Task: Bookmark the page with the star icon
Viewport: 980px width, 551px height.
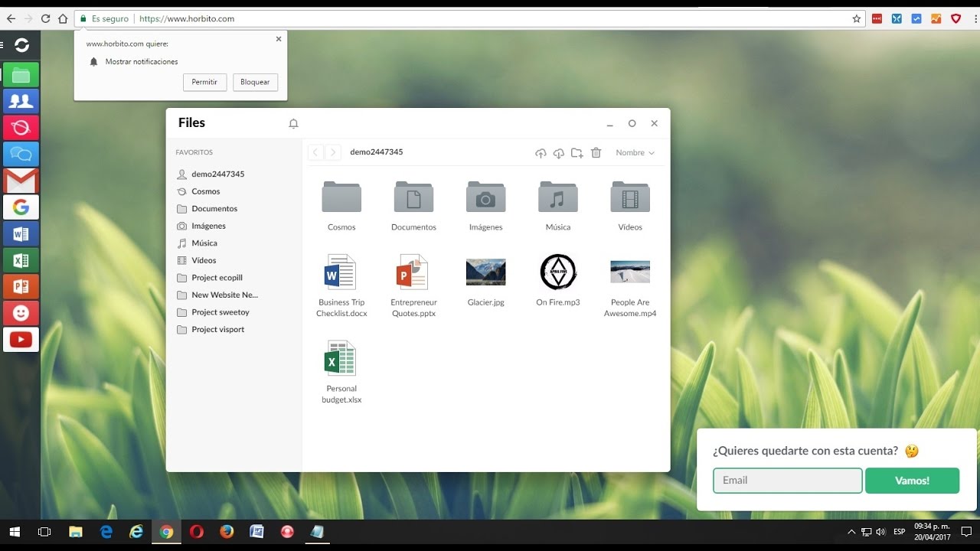Action: 857,18
